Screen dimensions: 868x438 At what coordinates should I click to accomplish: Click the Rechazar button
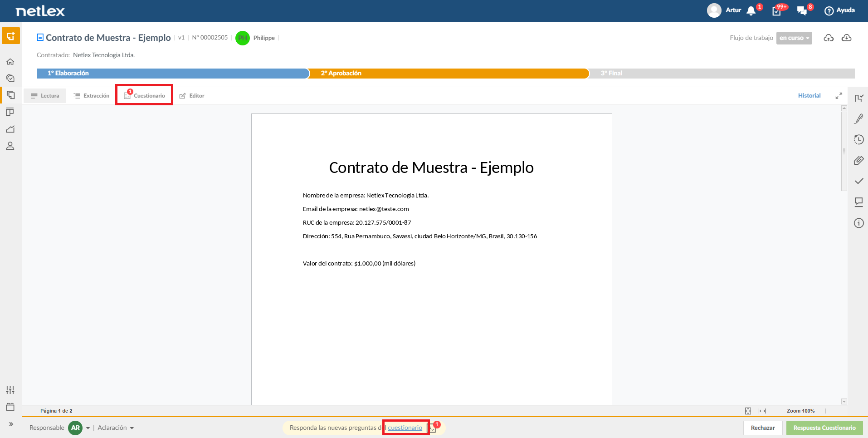point(763,428)
